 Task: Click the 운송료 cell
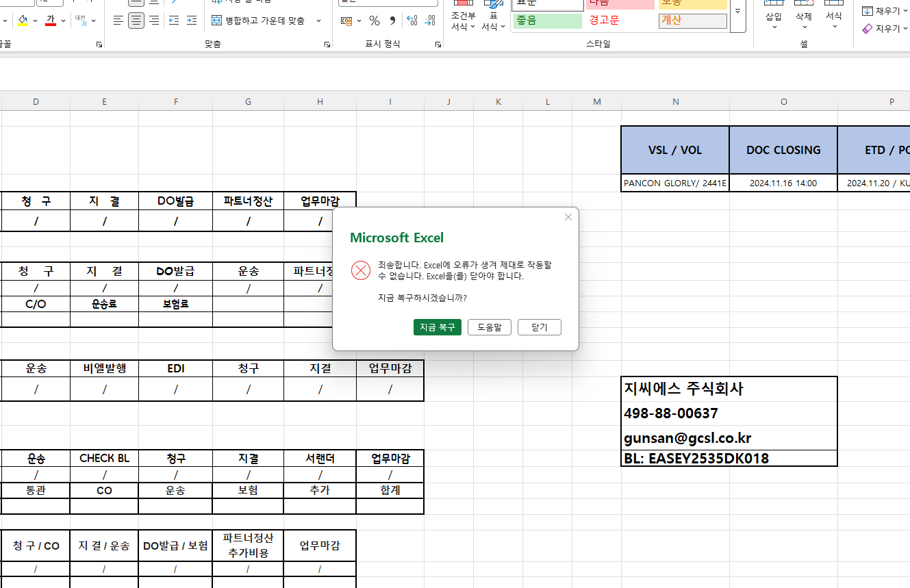(x=104, y=303)
